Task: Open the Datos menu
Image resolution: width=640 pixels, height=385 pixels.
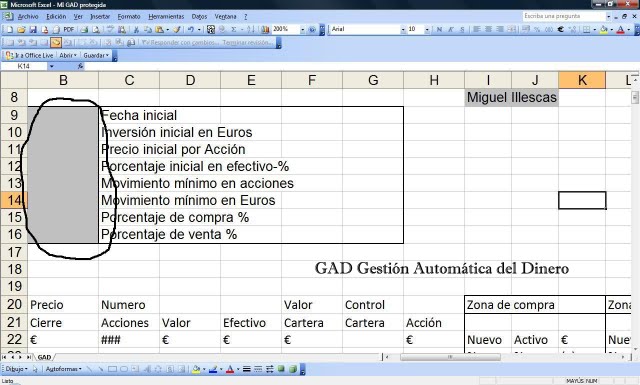Action: 199,17
